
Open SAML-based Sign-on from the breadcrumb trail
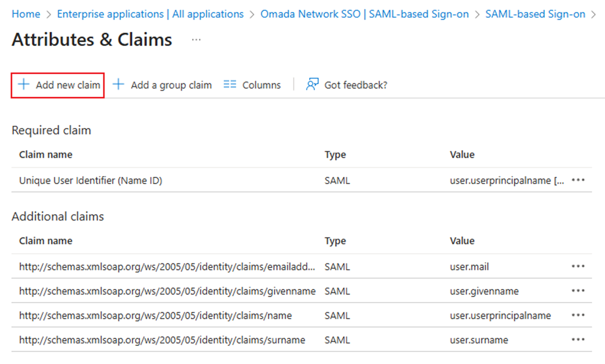[535, 14]
